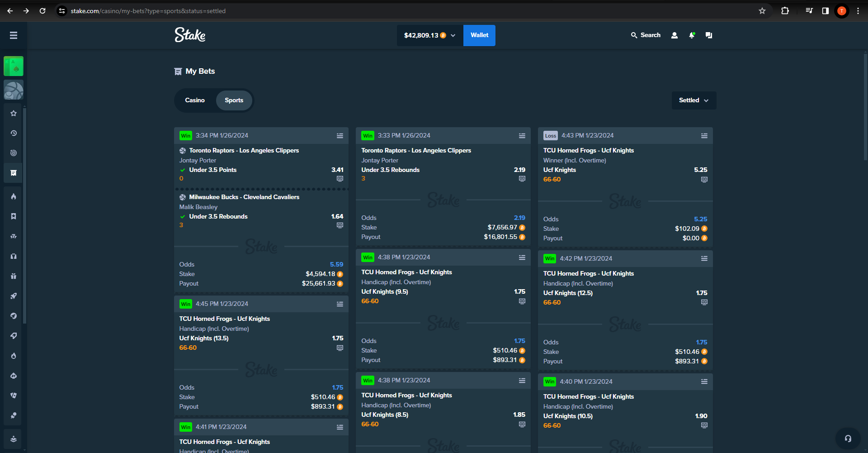
Task: Go back in browser history
Action: point(10,11)
